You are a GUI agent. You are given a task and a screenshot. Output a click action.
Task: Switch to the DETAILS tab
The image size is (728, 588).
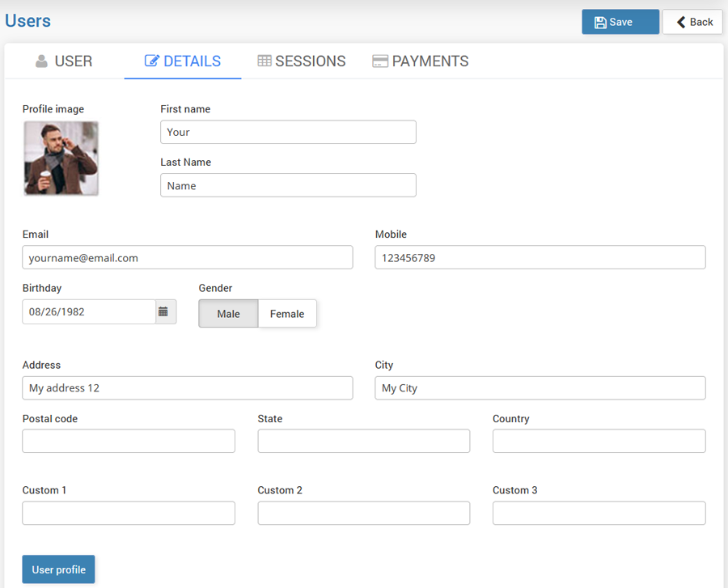(183, 61)
